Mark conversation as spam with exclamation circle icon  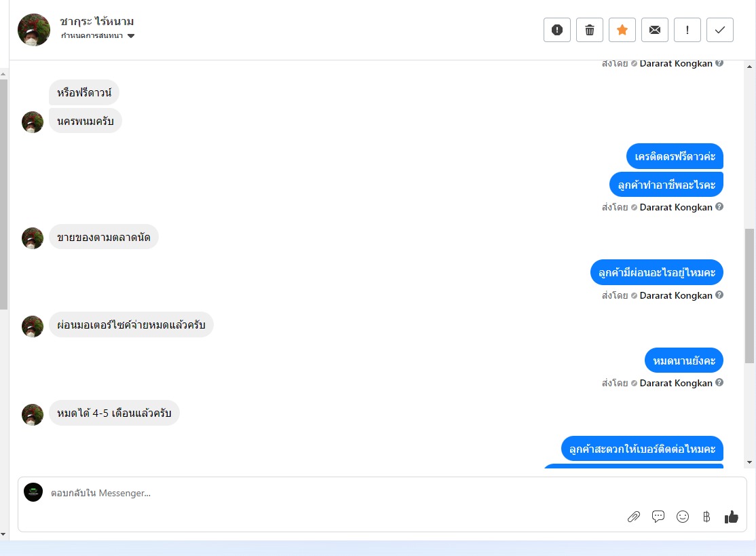click(557, 30)
